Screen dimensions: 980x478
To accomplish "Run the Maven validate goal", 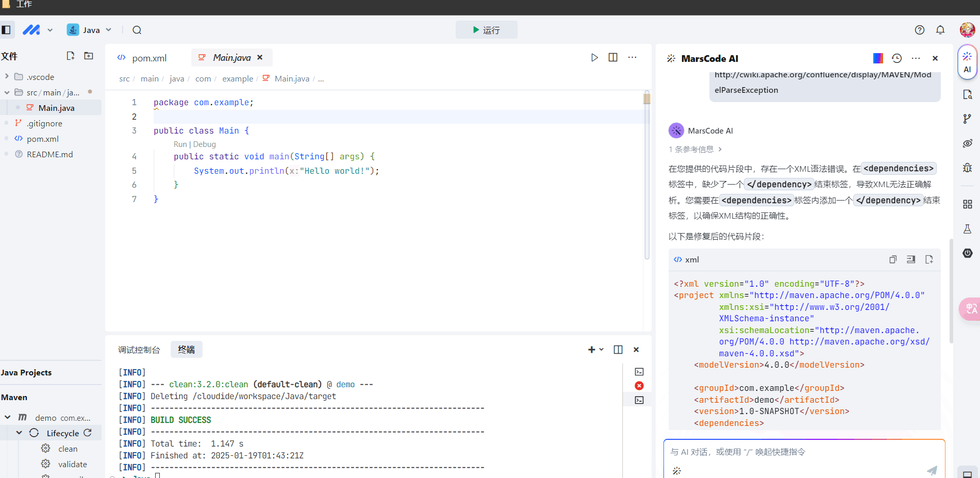I will point(72,464).
